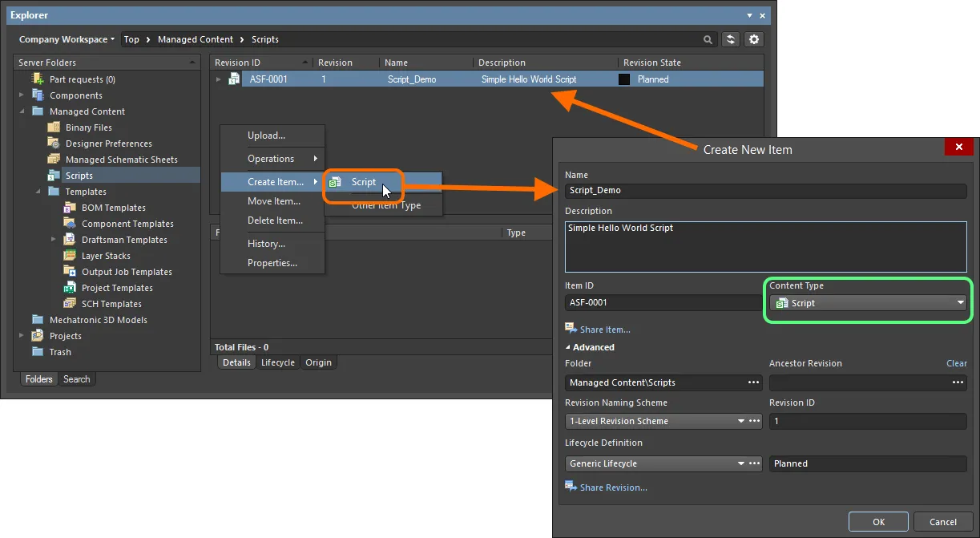
Task: Expand the Draftsman Templates node
Action: tap(54, 240)
